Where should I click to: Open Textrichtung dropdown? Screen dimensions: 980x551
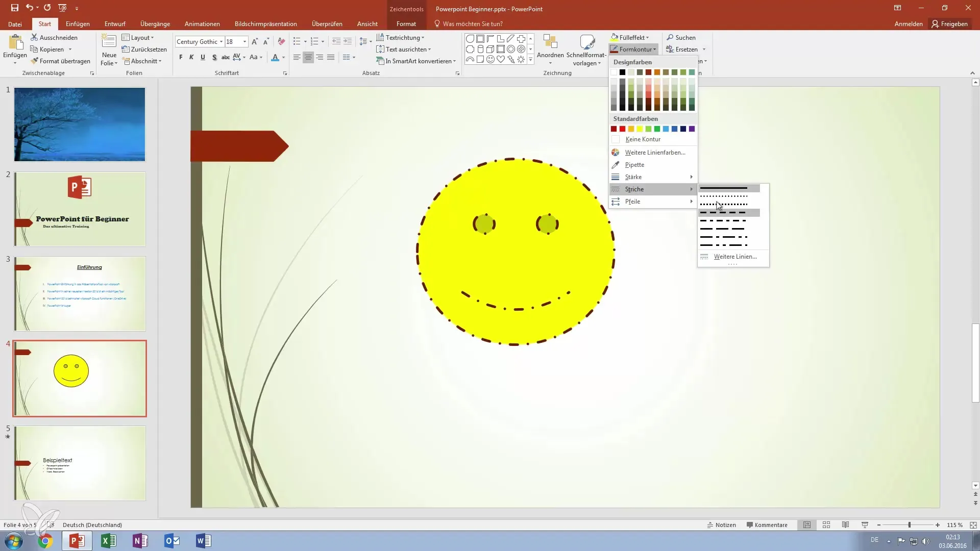(400, 37)
